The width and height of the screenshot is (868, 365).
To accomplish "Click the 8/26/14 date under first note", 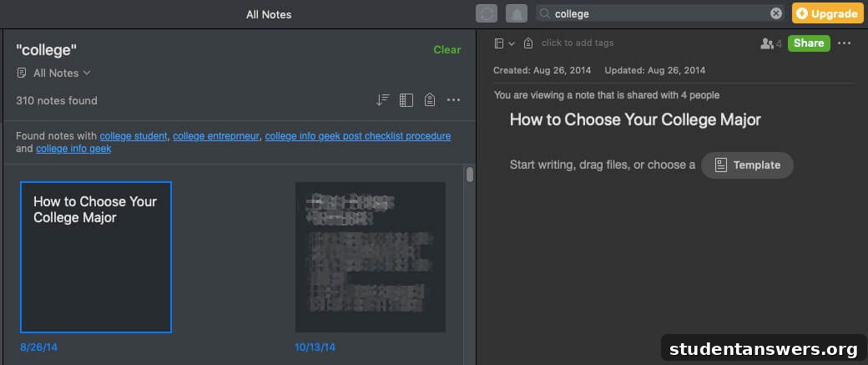I will (38, 347).
